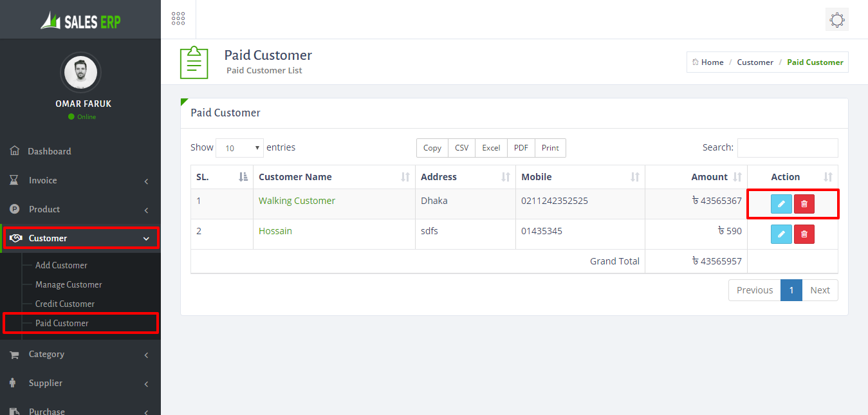The height and width of the screenshot is (415, 868).
Task: Go to Dashboard in the sidebar
Action: point(50,151)
